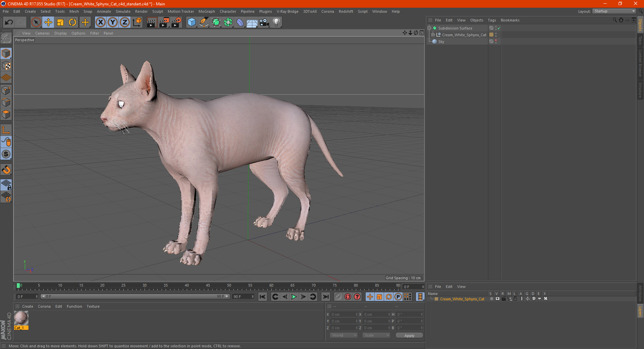Open the Structure side tab
The height and width of the screenshot is (349, 644).
[640, 90]
